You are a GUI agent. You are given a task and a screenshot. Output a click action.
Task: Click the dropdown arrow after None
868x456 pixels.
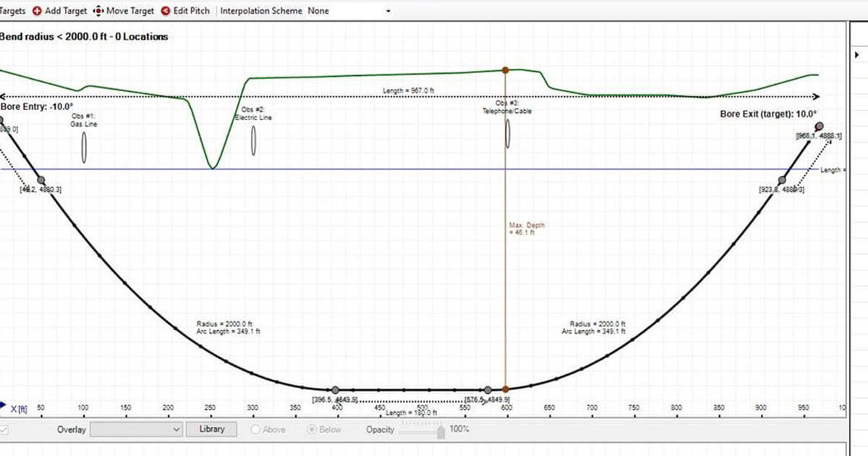388,12
